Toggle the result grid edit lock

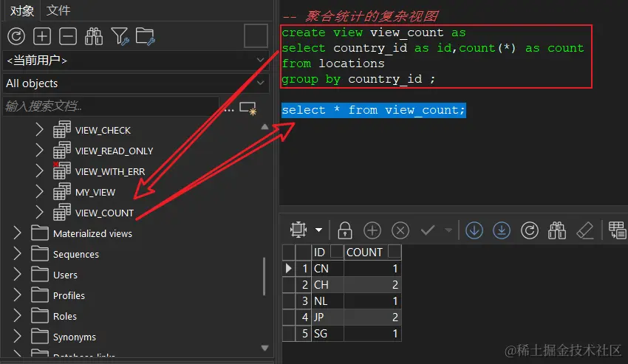click(345, 230)
